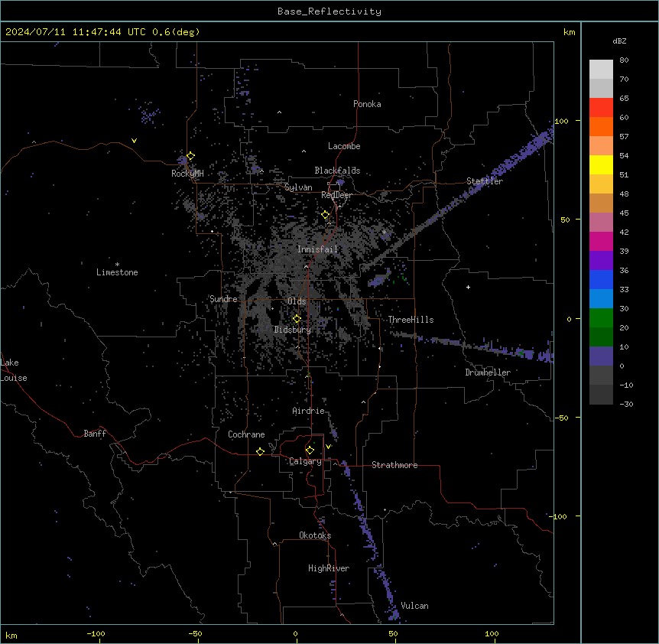659x644 pixels.
Task: Click the legend value 80
Action: click(x=624, y=60)
